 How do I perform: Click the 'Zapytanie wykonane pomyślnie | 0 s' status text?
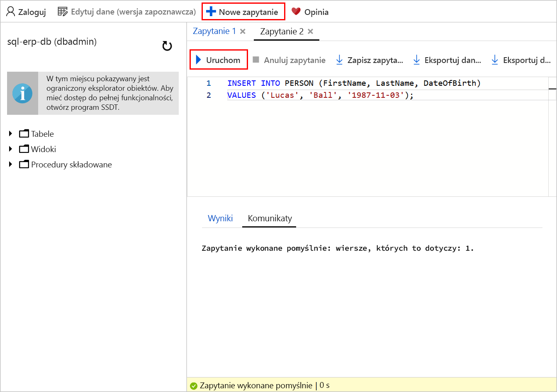point(265,386)
